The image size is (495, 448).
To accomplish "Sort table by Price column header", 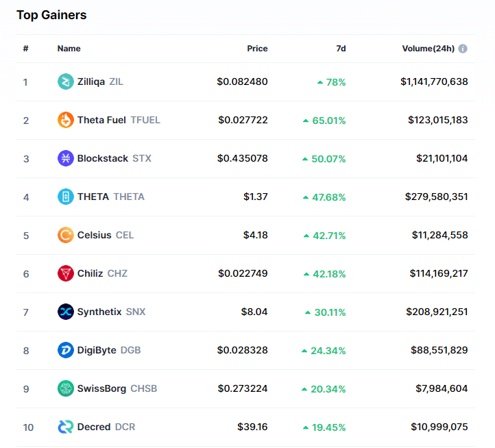I will tap(257, 49).
